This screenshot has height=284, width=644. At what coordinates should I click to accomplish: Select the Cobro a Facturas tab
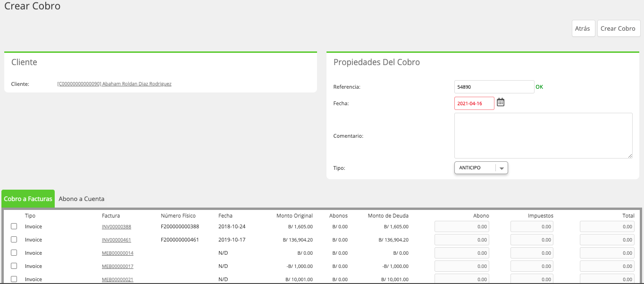pyautogui.click(x=28, y=199)
